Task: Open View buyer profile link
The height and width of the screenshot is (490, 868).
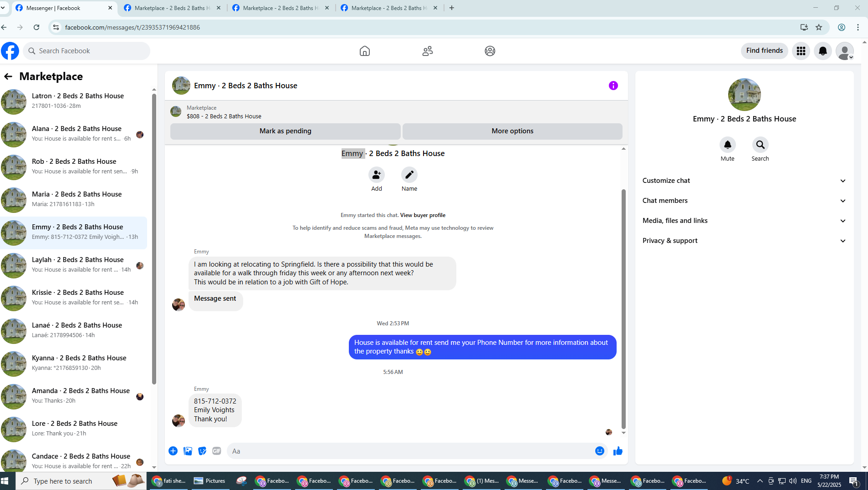Action: (423, 215)
